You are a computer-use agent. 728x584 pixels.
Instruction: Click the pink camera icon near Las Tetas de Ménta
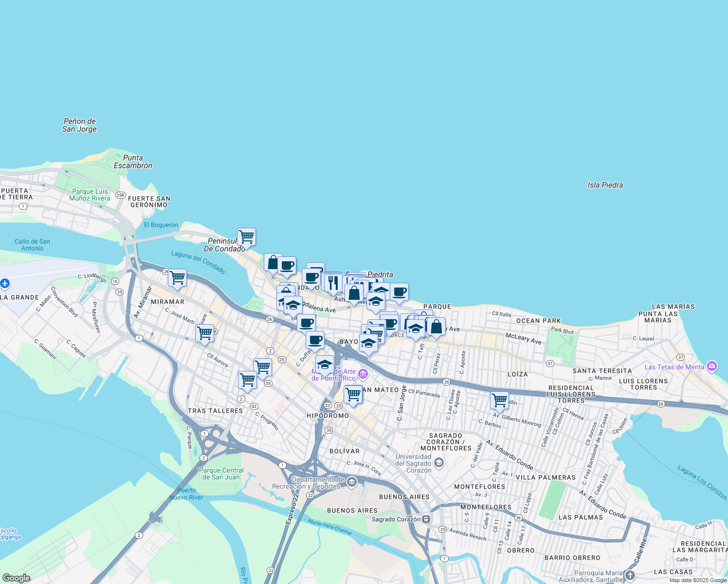(x=713, y=366)
